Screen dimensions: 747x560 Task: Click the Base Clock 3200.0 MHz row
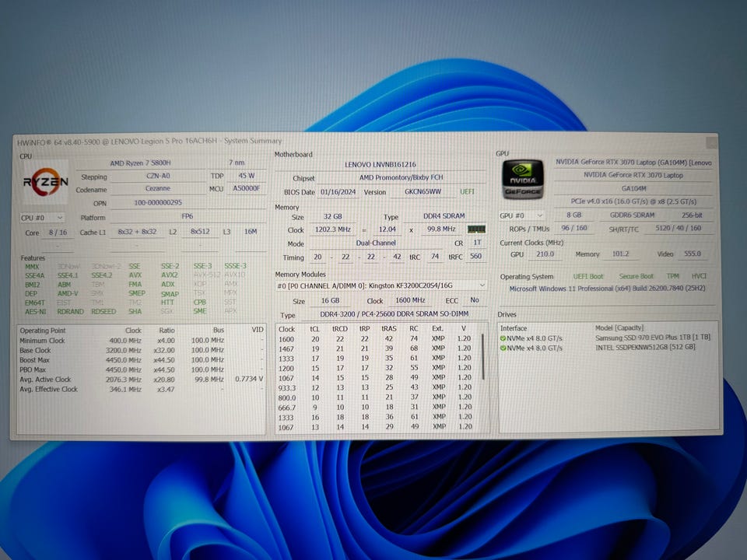click(x=141, y=351)
